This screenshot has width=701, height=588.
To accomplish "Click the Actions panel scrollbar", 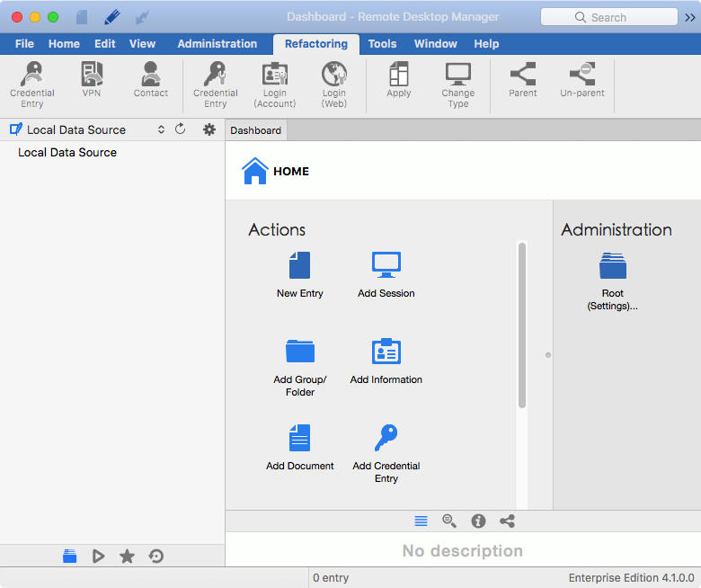I will coord(522,325).
